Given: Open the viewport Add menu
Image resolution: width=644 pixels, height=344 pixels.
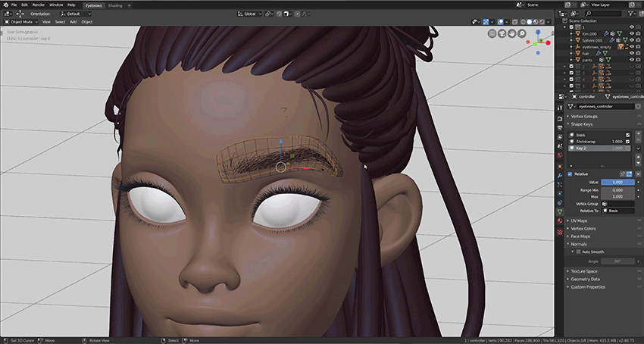Looking at the screenshot, I should coord(73,22).
